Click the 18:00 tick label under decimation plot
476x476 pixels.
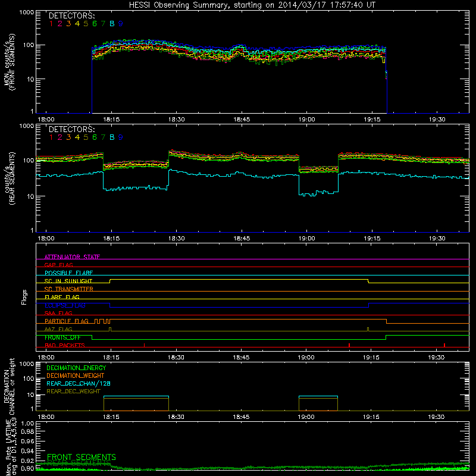[x=46, y=417]
